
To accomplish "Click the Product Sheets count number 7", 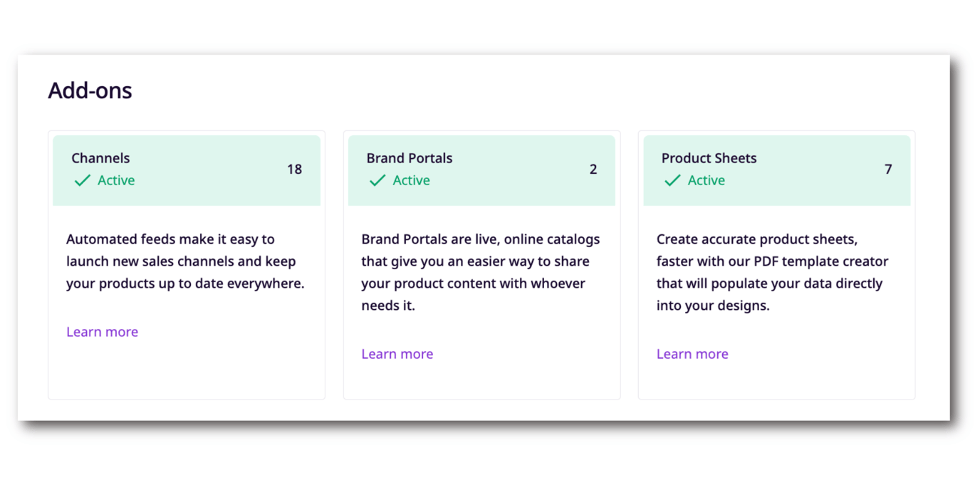I will 887,169.
